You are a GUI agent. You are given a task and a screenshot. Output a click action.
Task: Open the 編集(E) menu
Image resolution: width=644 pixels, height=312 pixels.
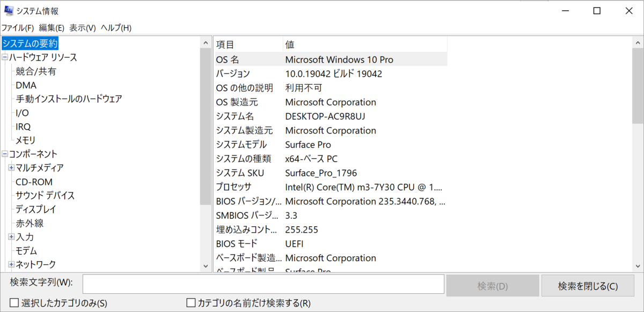(52, 28)
